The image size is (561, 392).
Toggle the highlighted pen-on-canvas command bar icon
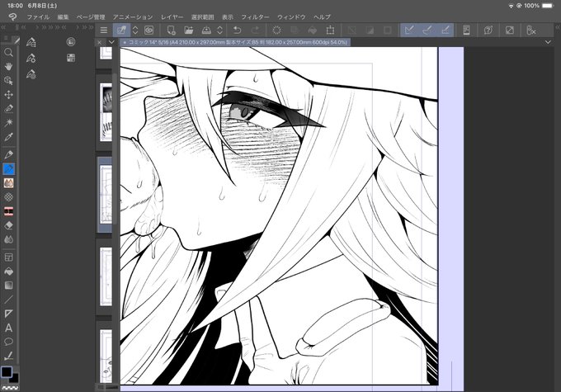121,30
